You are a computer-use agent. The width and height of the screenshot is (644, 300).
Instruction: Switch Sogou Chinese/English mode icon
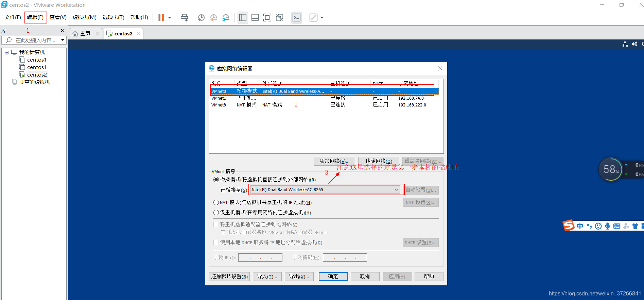tap(580, 226)
